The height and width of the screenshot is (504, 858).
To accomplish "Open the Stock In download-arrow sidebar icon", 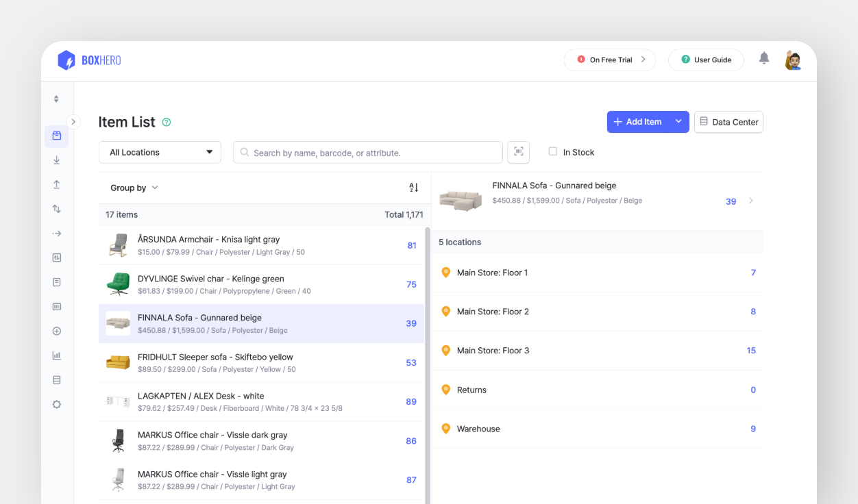I will 57,160.
